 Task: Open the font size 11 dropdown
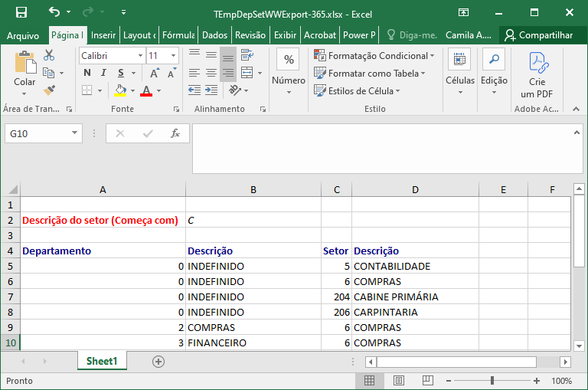click(x=173, y=56)
